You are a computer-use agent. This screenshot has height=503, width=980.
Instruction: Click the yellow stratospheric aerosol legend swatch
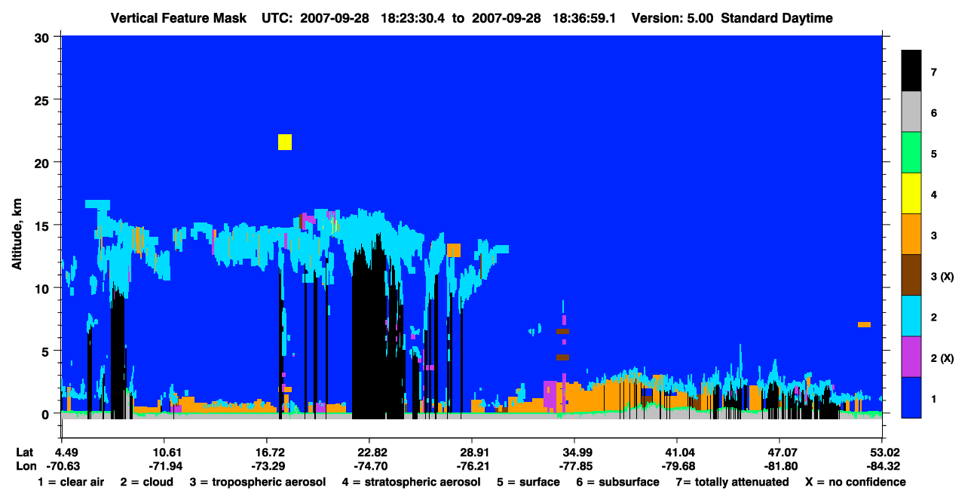coord(911,194)
